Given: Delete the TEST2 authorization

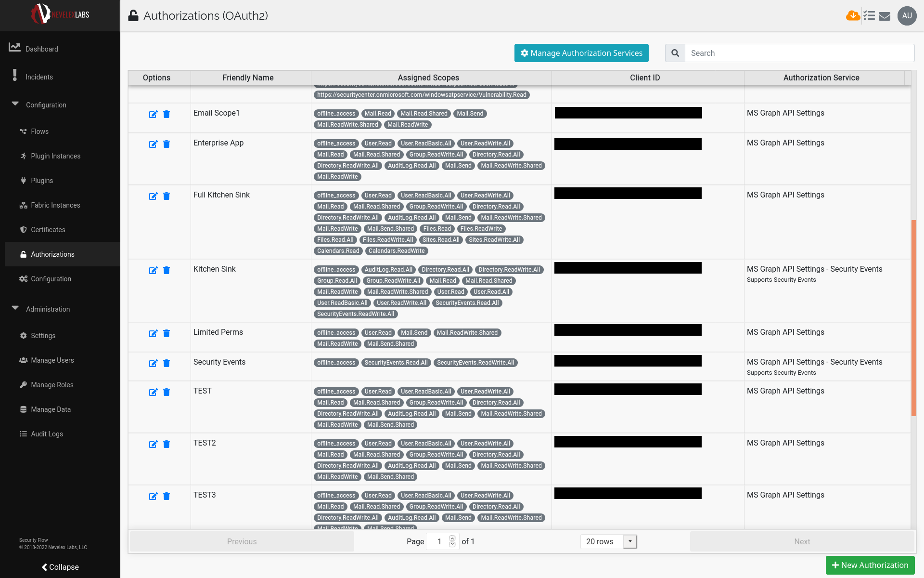Looking at the screenshot, I should click(167, 444).
